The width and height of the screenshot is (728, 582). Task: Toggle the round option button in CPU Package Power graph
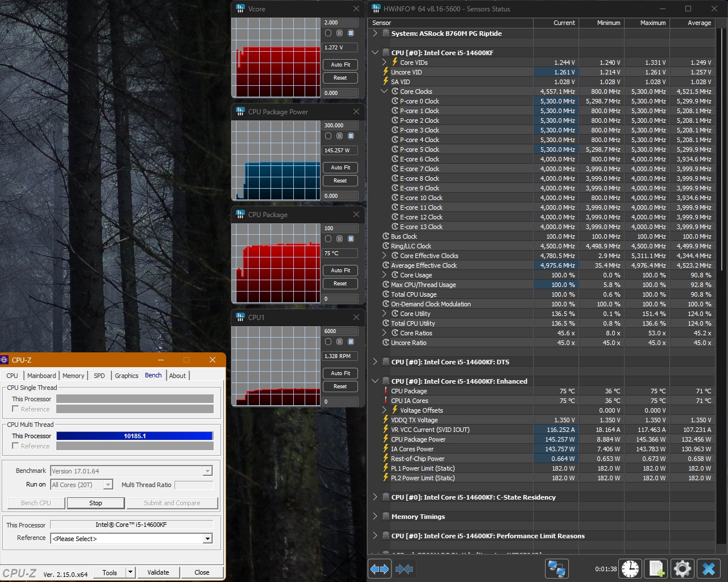pyautogui.click(x=328, y=136)
